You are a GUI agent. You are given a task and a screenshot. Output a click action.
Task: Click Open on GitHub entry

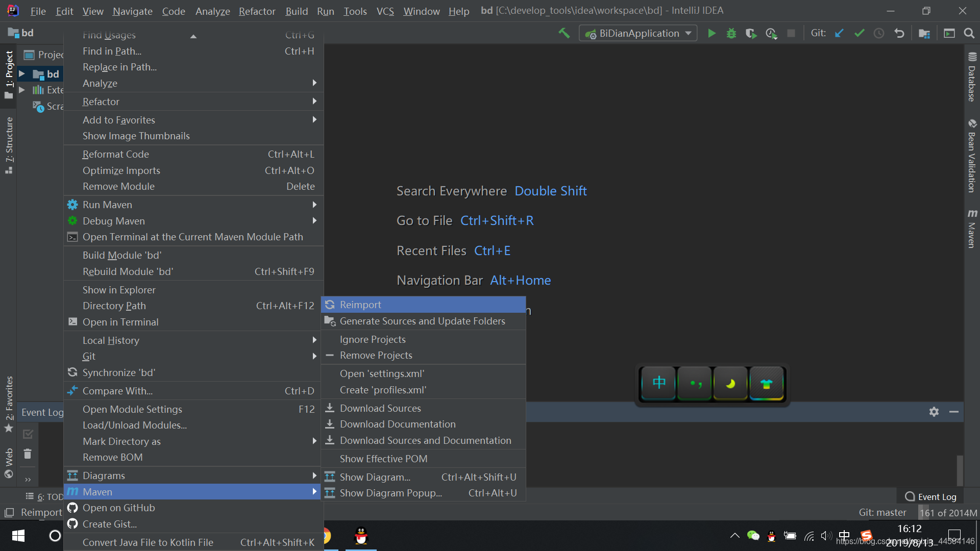tap(193, 508)
